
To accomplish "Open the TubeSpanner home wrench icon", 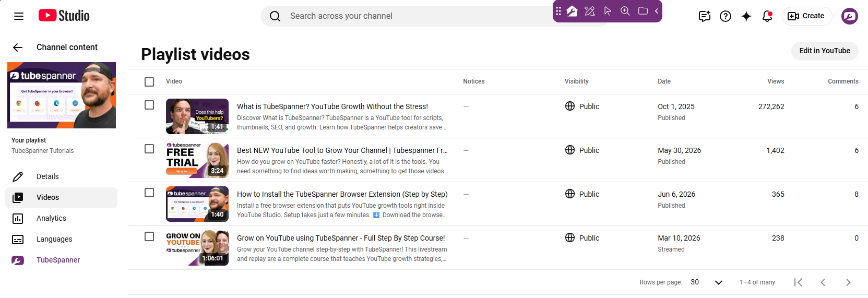I will pos(572,11).
